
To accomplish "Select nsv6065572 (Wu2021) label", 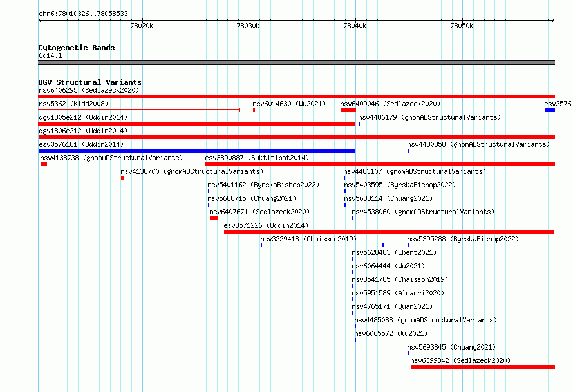I will point(391,333).
